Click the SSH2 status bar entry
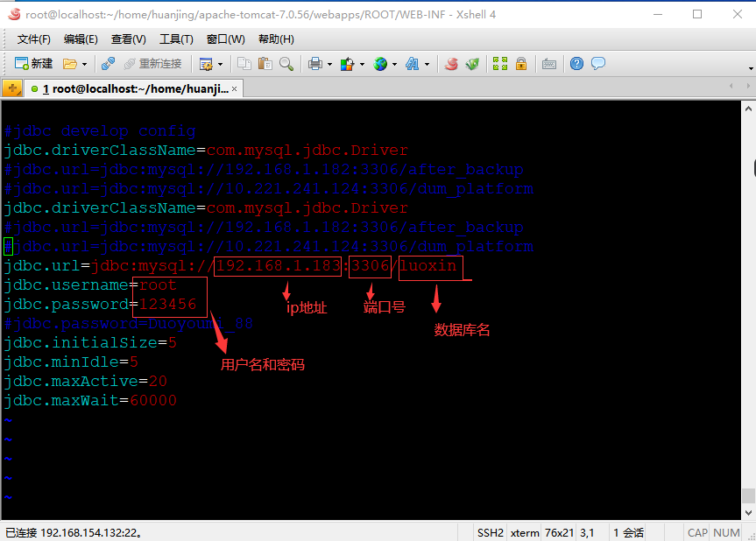 pyautogui.click(x=491, y=533)
